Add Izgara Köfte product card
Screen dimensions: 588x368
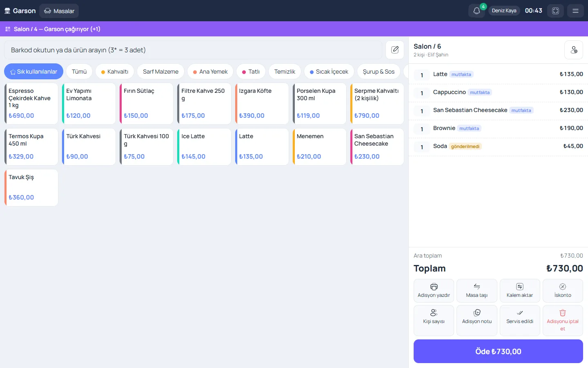point(262,104)
